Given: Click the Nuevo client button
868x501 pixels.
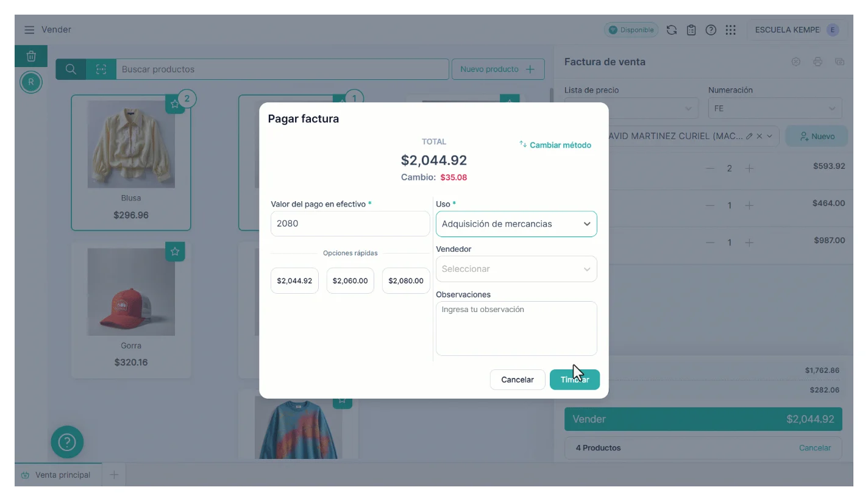Looking at the screenshot, I should pyautogui.click(x=817, y=136).
